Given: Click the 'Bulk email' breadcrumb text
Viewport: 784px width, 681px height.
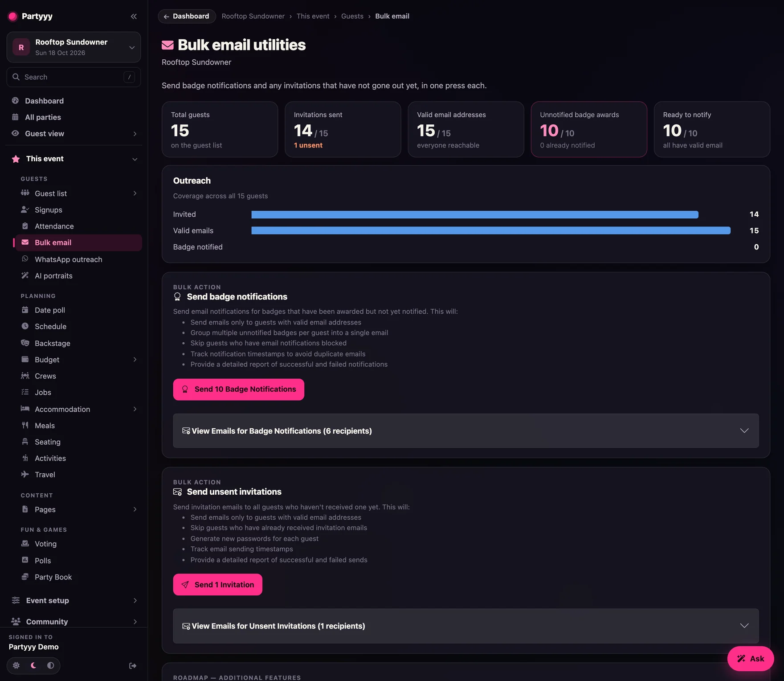Looking at the screenshot, I should [x=392, y=16].
